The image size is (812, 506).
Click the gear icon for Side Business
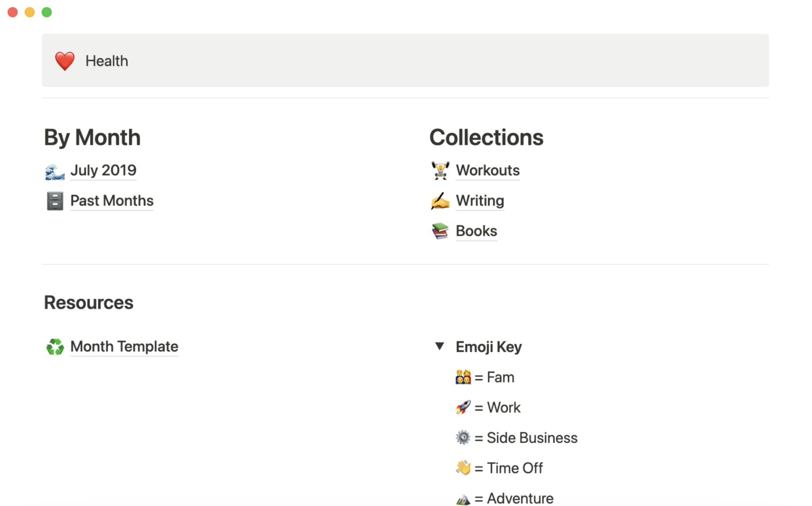tap(463, 438)
